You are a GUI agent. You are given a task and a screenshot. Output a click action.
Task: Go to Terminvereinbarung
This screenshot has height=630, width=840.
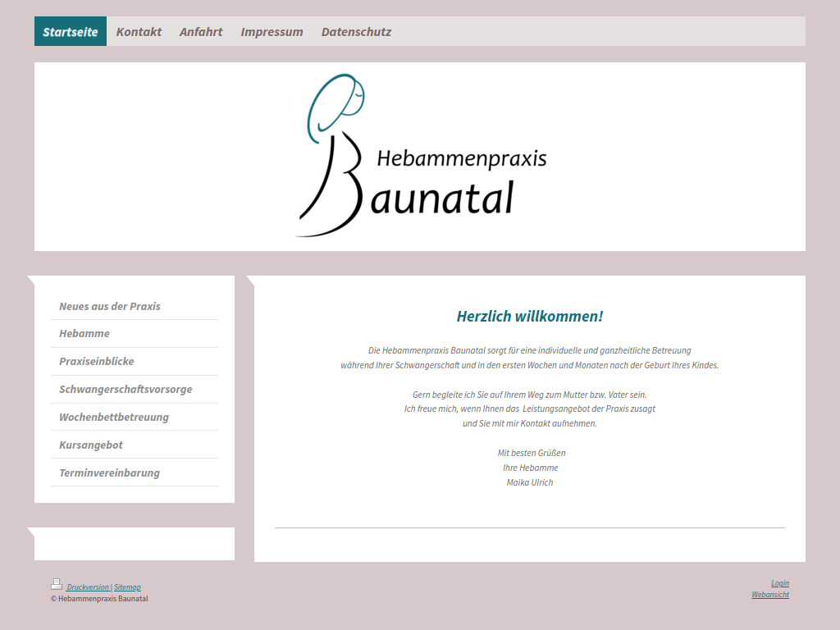[x=108, y=472]
